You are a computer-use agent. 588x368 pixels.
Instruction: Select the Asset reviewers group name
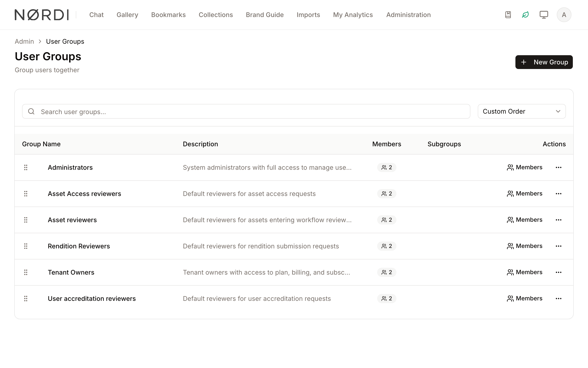pyautogui.click(x=72, y=220)
